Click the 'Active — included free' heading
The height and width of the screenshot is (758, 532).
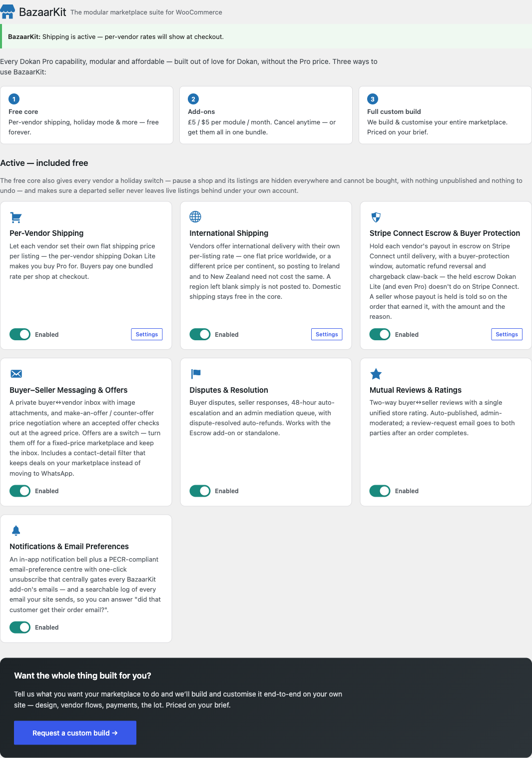pyautogui.click(x=44, y=163)
